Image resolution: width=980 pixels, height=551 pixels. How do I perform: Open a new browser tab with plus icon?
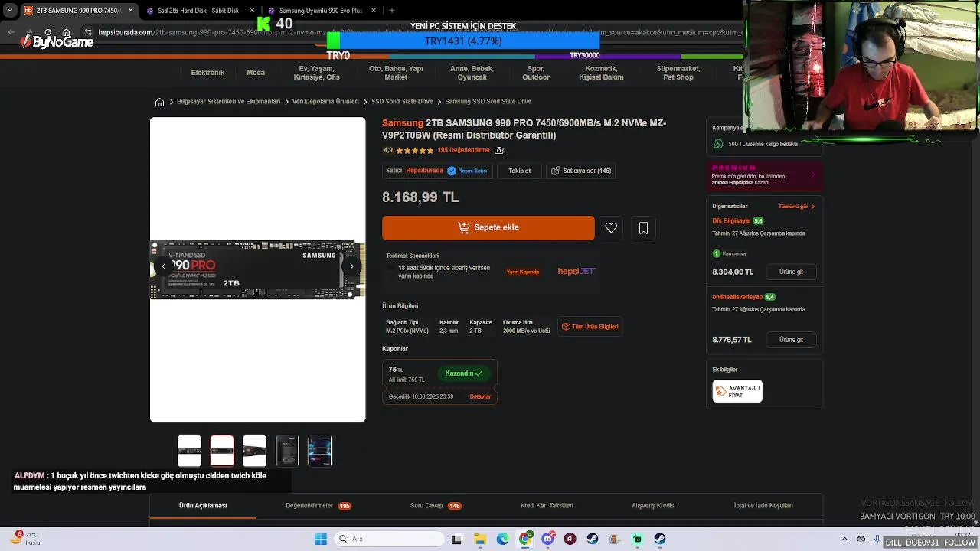point(392,11)
